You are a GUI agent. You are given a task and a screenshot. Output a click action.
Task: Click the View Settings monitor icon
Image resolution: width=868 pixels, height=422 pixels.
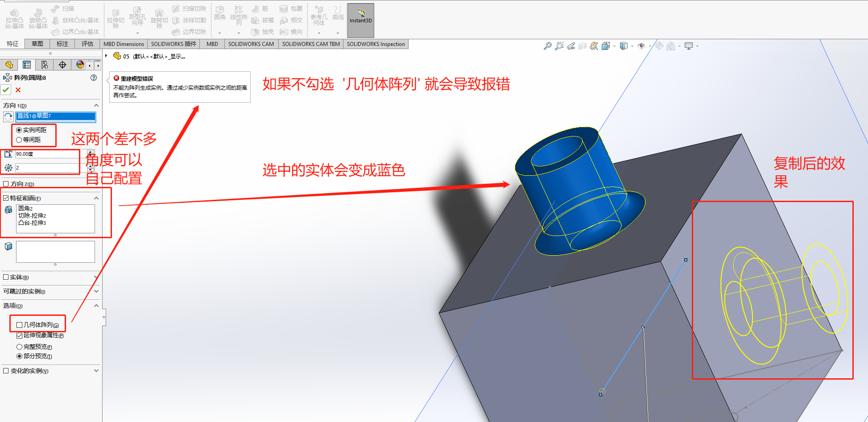tap(689, 46)
